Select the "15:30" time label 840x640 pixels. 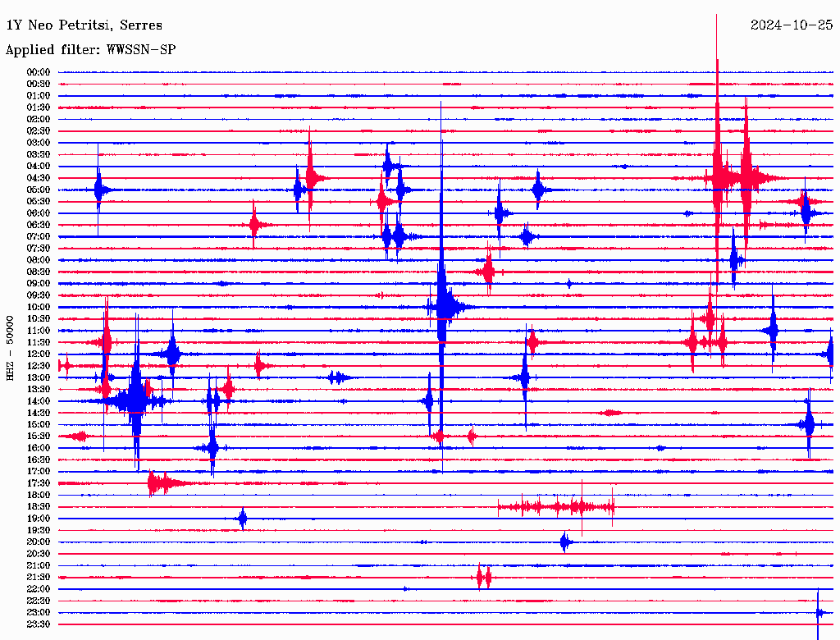point(38,437)
